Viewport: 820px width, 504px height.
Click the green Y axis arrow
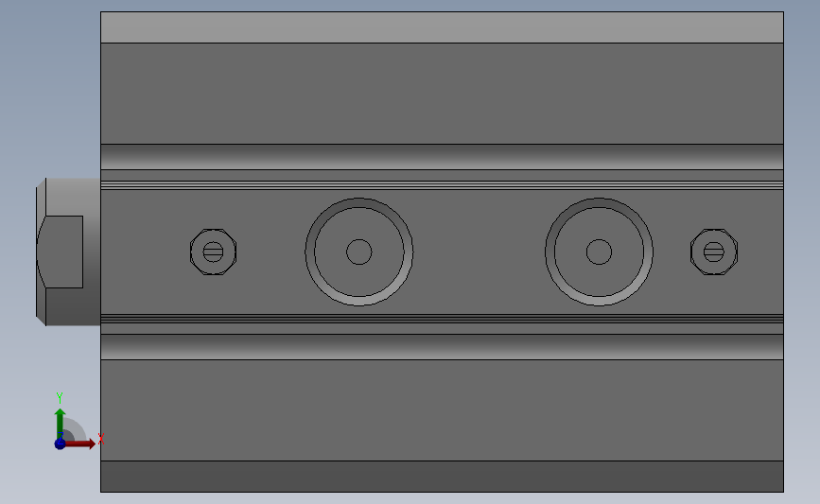click(61, 425)
